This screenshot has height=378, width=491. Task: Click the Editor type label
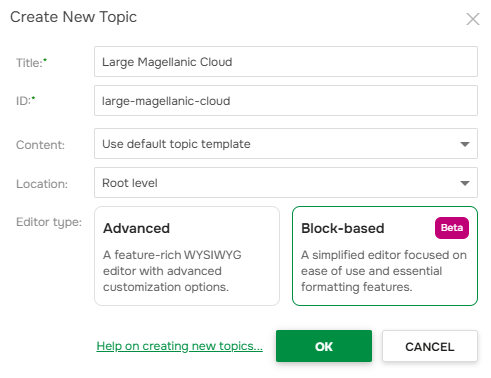pyautogui.click(x=49, y=222)
